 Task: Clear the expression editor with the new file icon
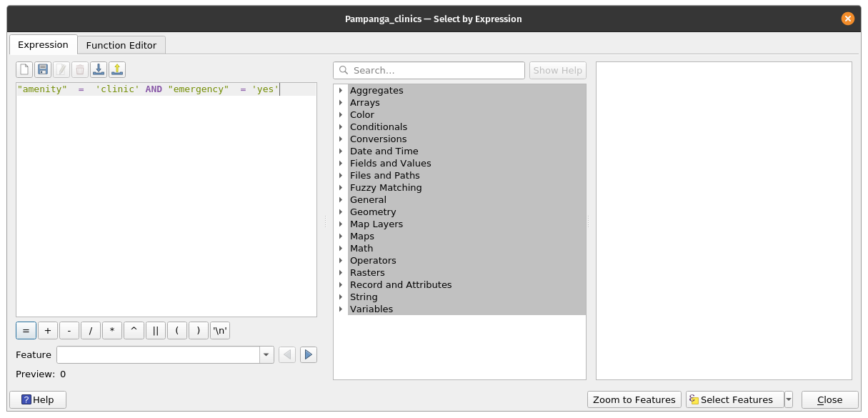pyautogui.click(x=24, y=69)
